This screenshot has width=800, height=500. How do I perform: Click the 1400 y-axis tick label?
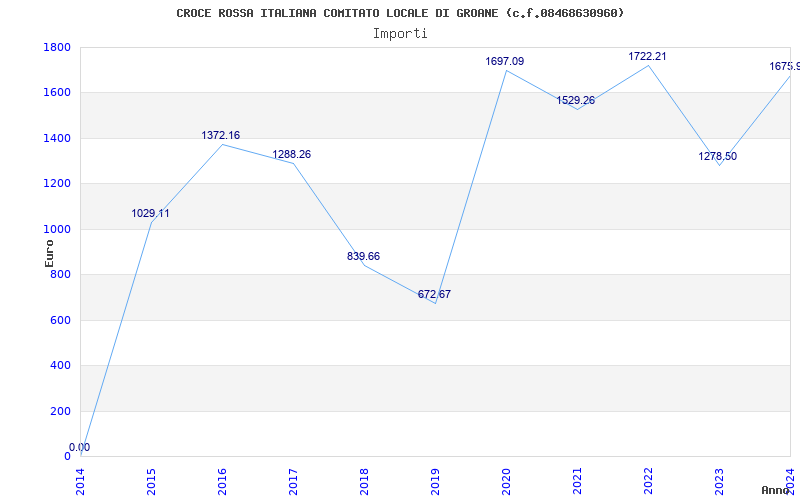[57, 138]
